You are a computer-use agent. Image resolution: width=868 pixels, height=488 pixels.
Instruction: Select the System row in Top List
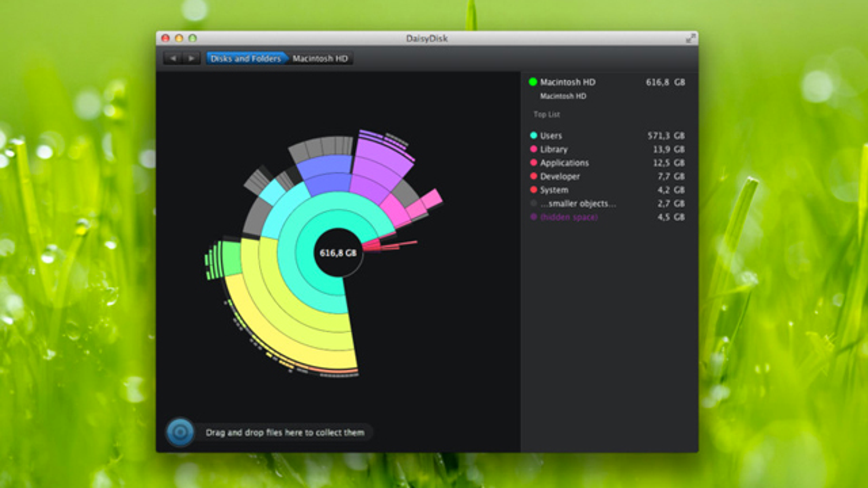click(607, 190)
